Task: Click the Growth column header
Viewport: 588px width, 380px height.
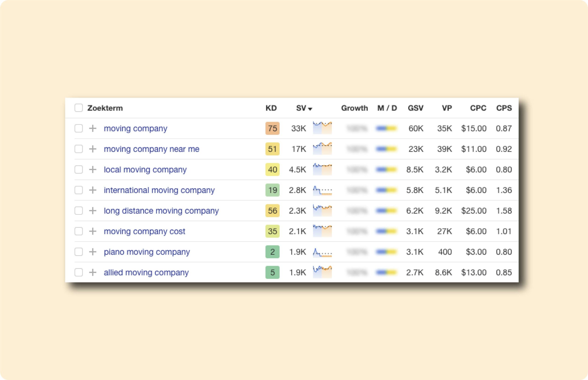Action: pyautogui.click(x=354, y=108)
